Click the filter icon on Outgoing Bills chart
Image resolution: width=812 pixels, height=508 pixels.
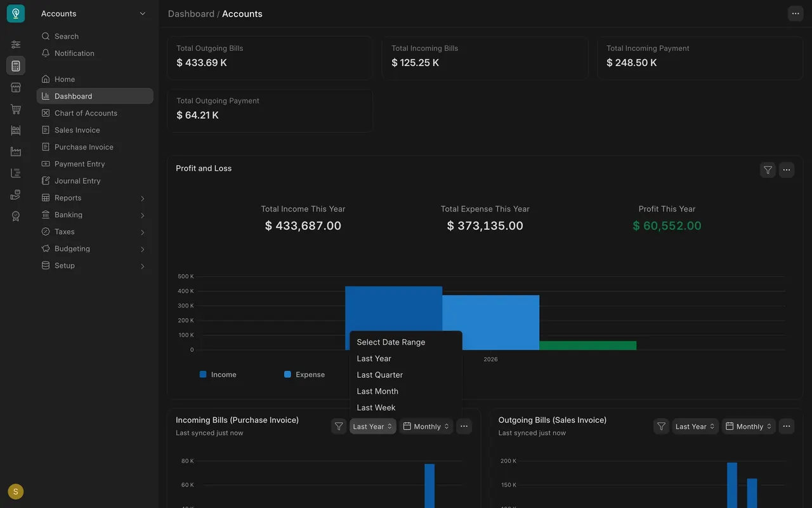coord(661,426)
